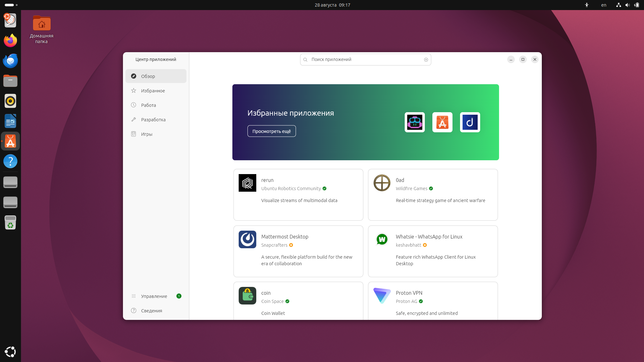Click the second mounted drive icon in the dock

(x=10, y=202)
